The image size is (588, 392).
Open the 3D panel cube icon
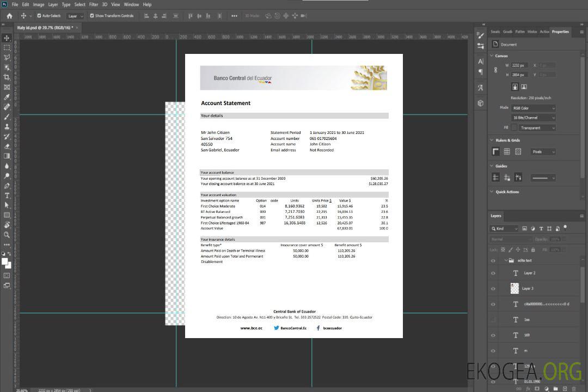pyautogui.click(x=480, y=103)
